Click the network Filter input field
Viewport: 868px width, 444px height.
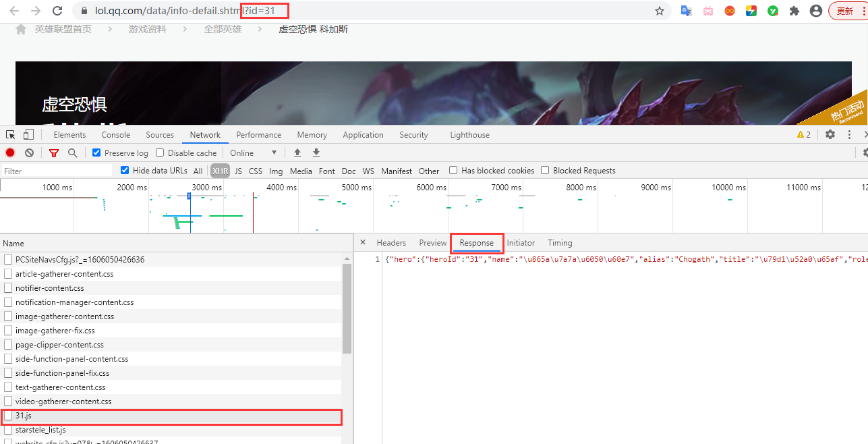[57, 171]
